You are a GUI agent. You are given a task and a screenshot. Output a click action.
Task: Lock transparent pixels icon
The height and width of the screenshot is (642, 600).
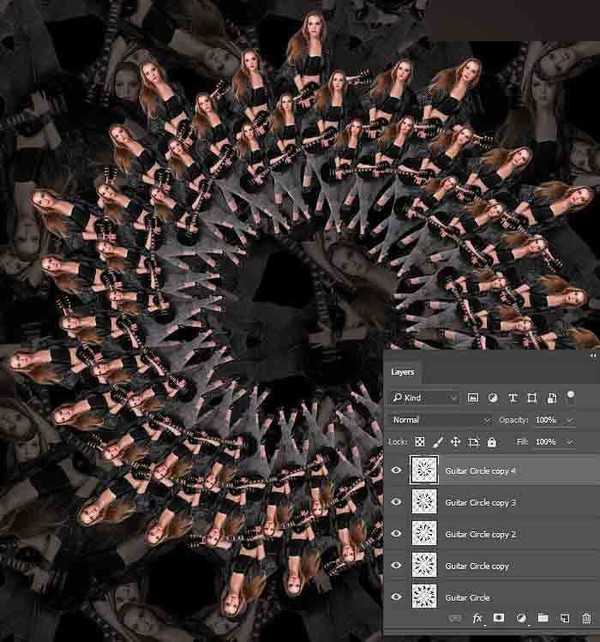(x=420, y=441)
